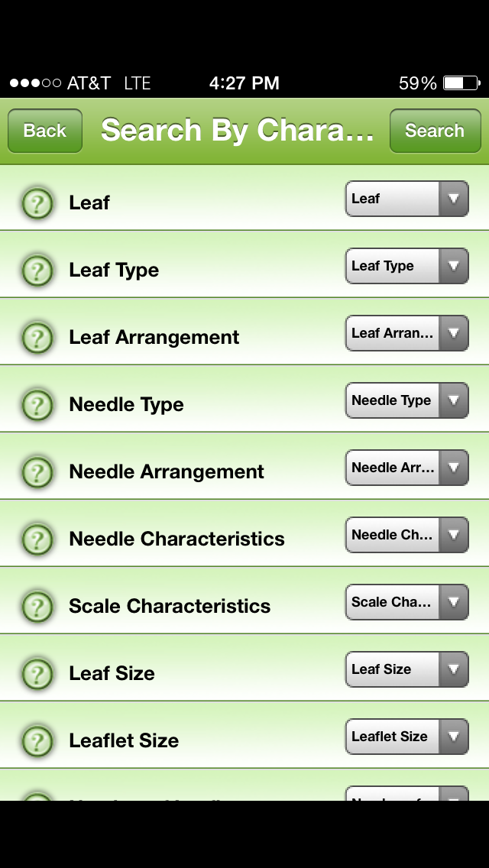Select a Leaf Size from dropdown
The width and height of the screenshot is (489, 868).
point(407,669)
